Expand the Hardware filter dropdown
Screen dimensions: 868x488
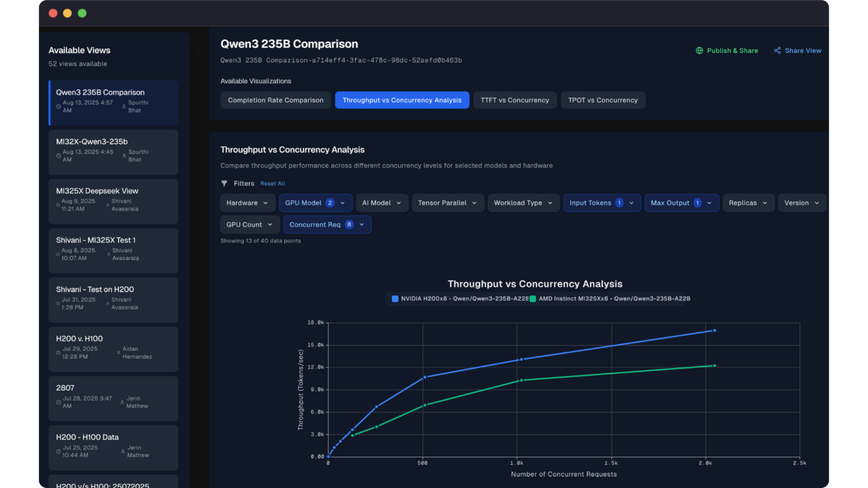pyautogui.click(x=247, y=203)
